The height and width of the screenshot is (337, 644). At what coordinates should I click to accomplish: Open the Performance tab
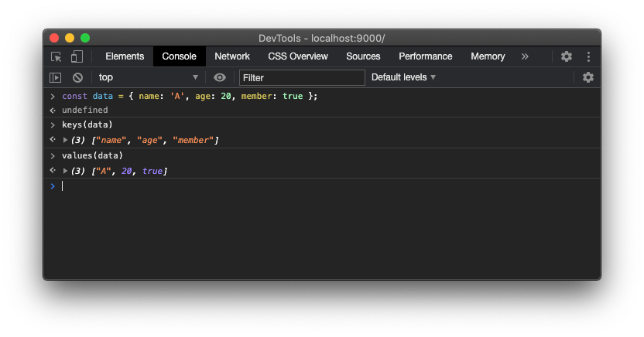point(426,56)
